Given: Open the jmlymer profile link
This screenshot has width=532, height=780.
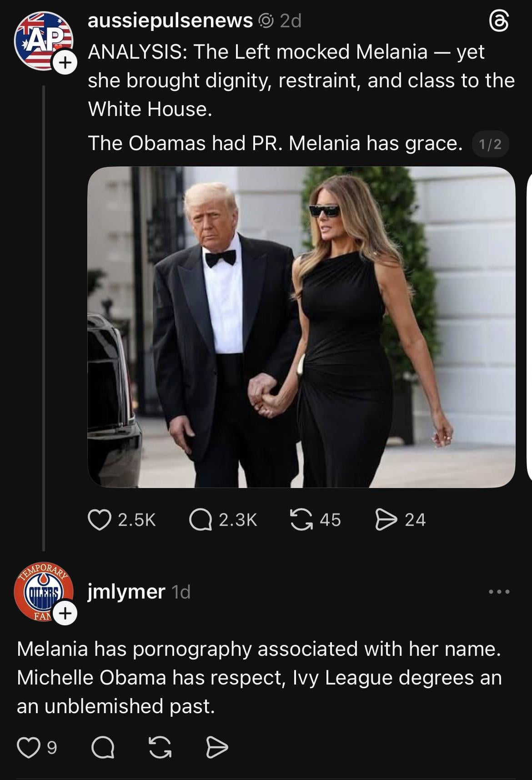Looking at the screenshot, I should [126, 592].
